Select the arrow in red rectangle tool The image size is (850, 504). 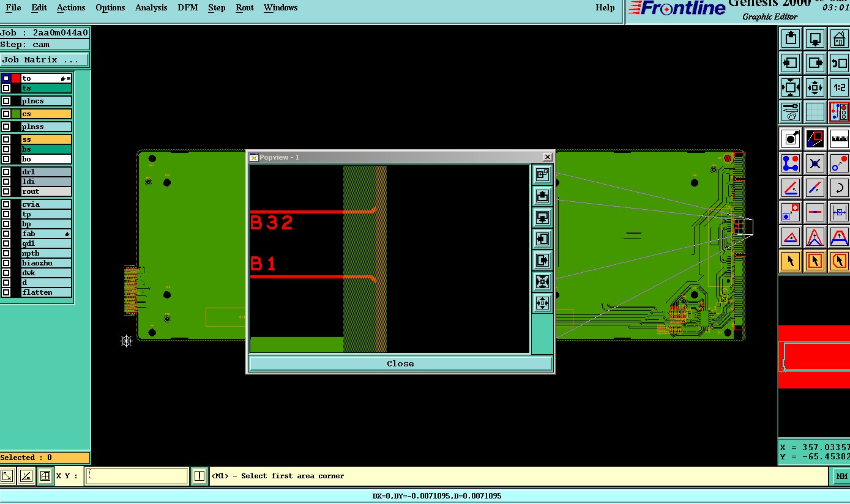click(815, 261)
